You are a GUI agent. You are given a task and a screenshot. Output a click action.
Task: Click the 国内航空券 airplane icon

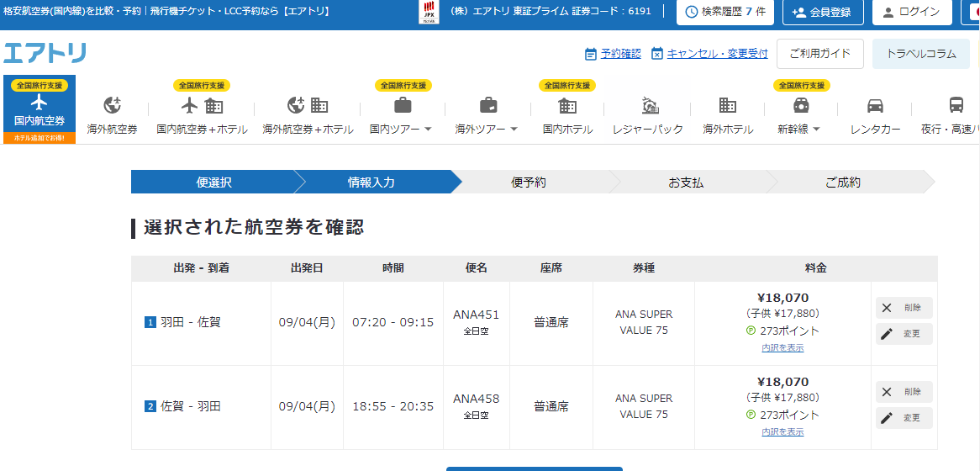click(40, 101)
